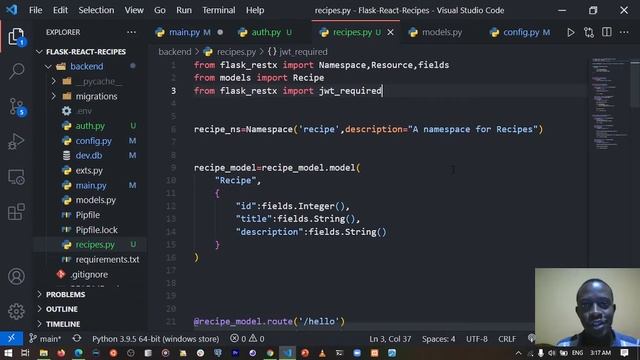Viewport: 640px width, 360px height.
Task: Open the Extensions view
Action: (x=16, y=212)
